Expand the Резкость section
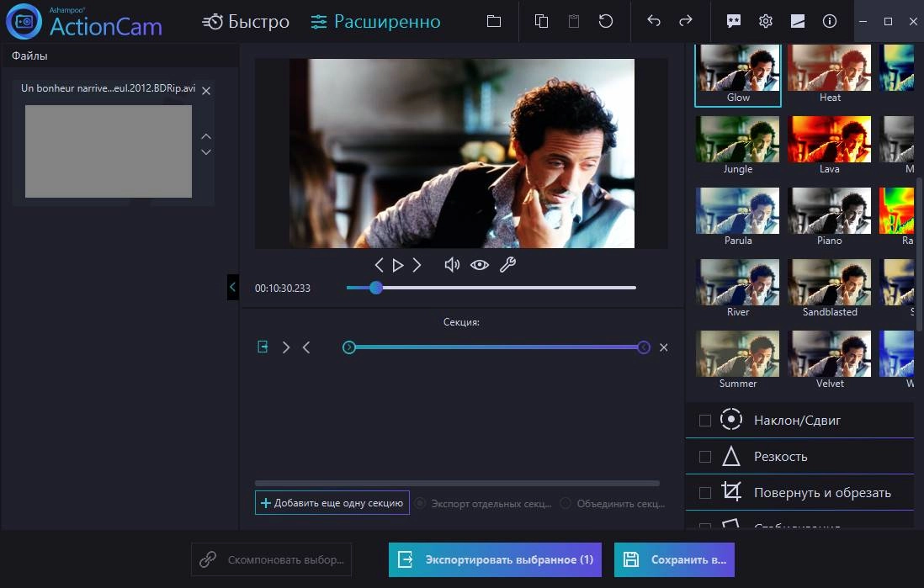924x588 pixels. tap(799, 457)
